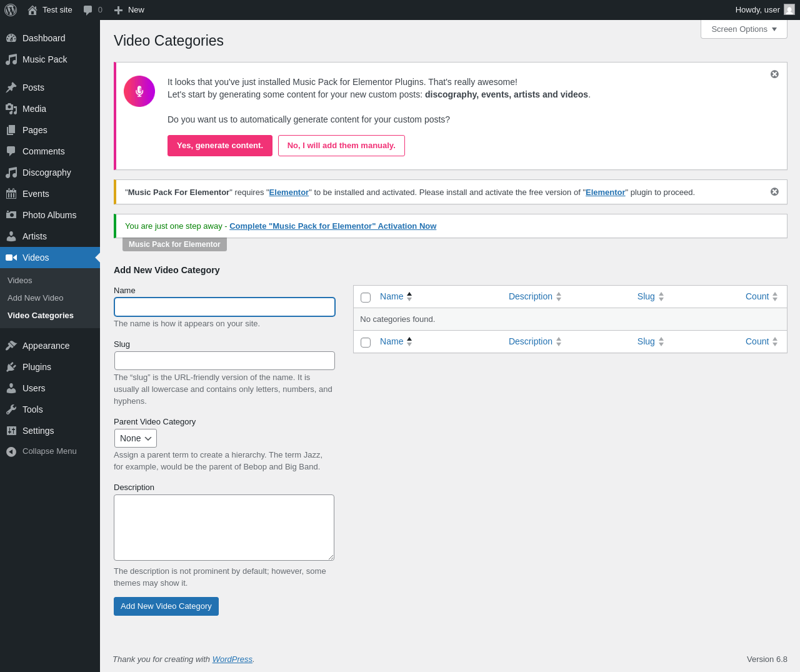Click the Videos camera icon
This screenshot has height=672, width=800.
(11, 258)
